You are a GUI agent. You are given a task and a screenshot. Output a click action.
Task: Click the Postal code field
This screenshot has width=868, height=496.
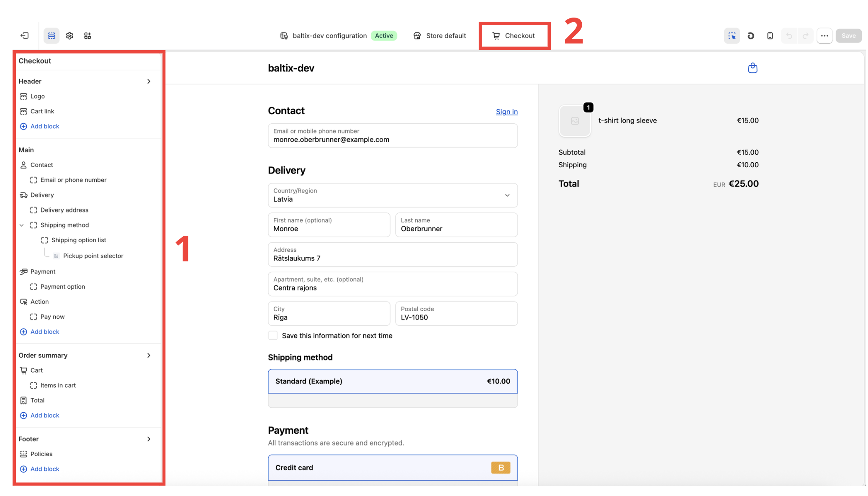(456, 314)
